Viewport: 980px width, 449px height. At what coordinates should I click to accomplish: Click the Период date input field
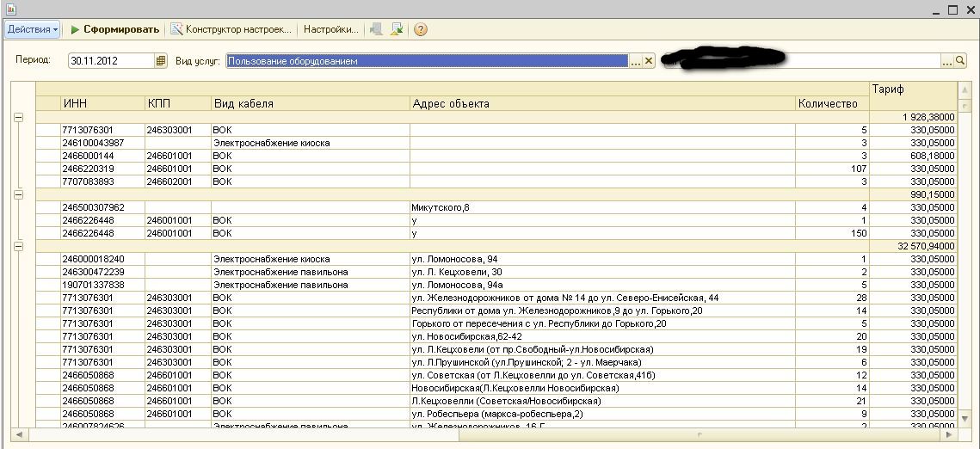111,60
